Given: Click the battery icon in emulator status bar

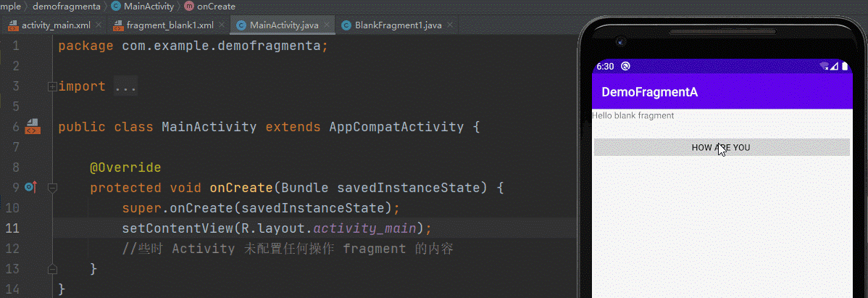Looking at the screenshot, I should [x=845, y=67].
